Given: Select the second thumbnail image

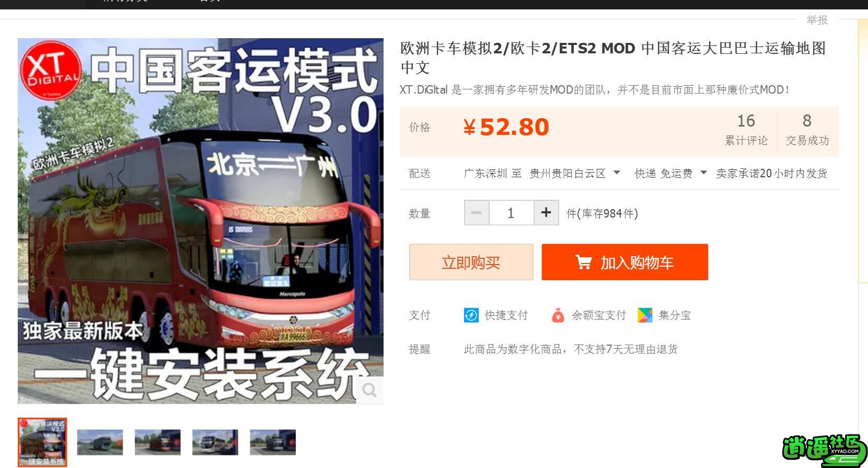Looking at the screenshot, I should click(x=100, y=442).
